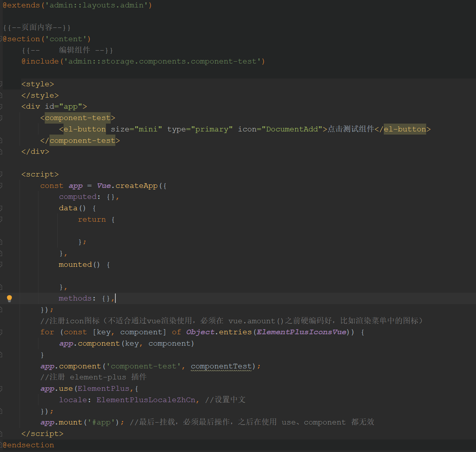
Task: Click the 'mount' method in app.mount
Action: 71,423
